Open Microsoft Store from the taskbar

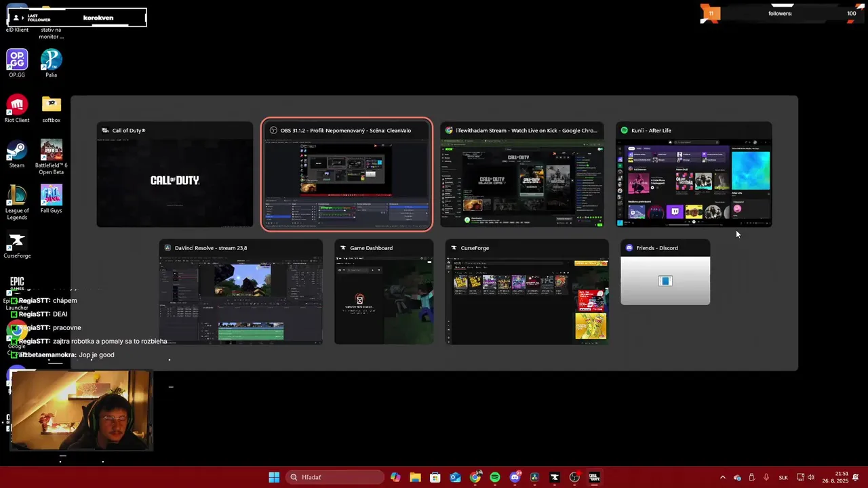pos(435,477)
